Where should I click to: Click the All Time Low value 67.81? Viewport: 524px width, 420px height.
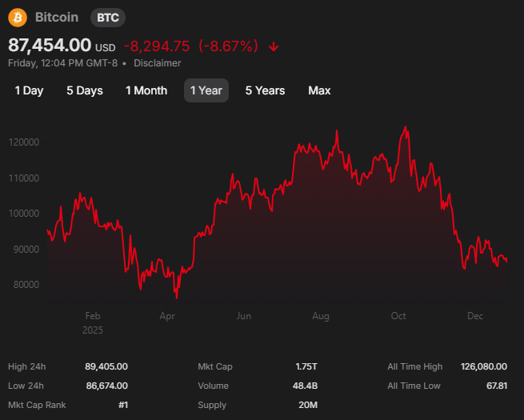(497, 386)
